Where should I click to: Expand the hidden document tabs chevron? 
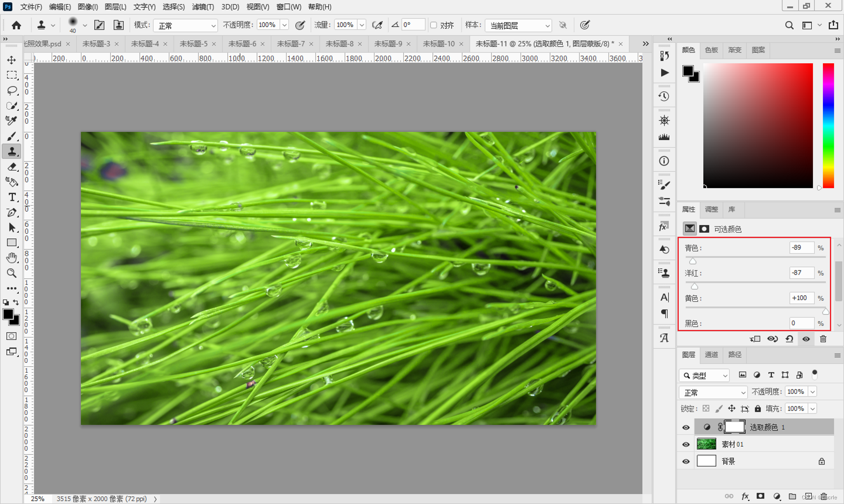coord(646,44)
